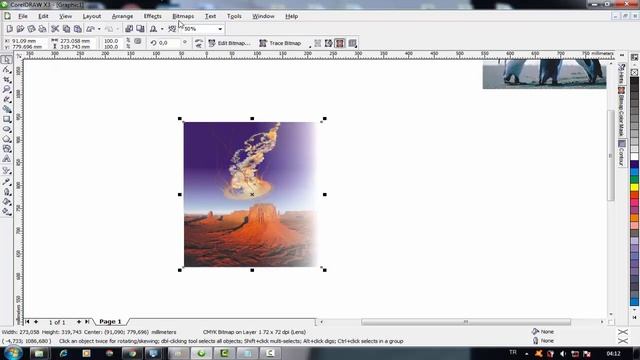Click the Import icon
Screen dimensions: 640x360
[x=129, y=29]
